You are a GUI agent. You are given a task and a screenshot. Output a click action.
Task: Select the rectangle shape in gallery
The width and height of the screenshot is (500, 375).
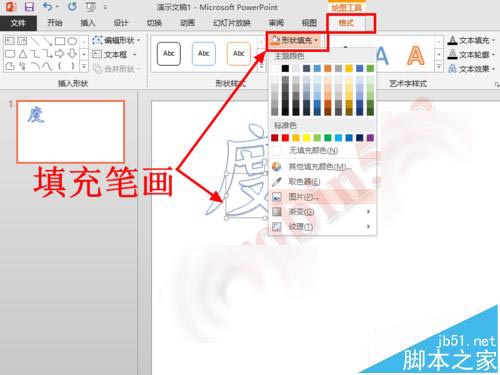point(60,41)
